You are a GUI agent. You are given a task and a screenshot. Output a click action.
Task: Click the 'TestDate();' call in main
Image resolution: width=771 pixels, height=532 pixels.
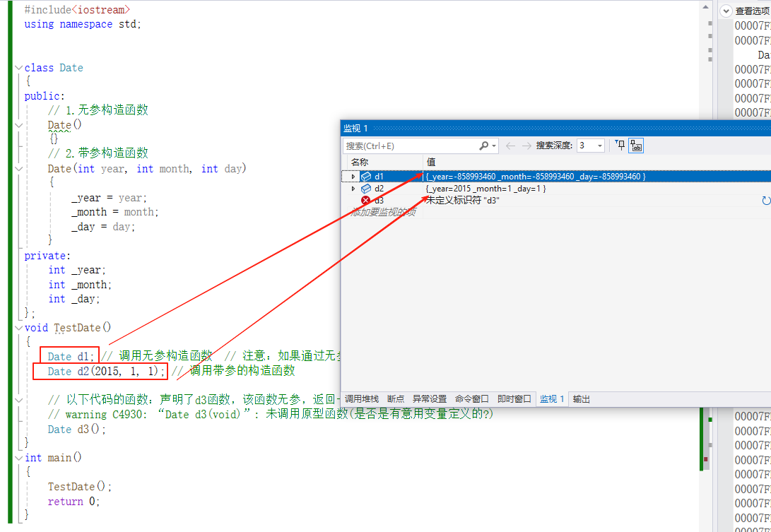coord(80,487)
